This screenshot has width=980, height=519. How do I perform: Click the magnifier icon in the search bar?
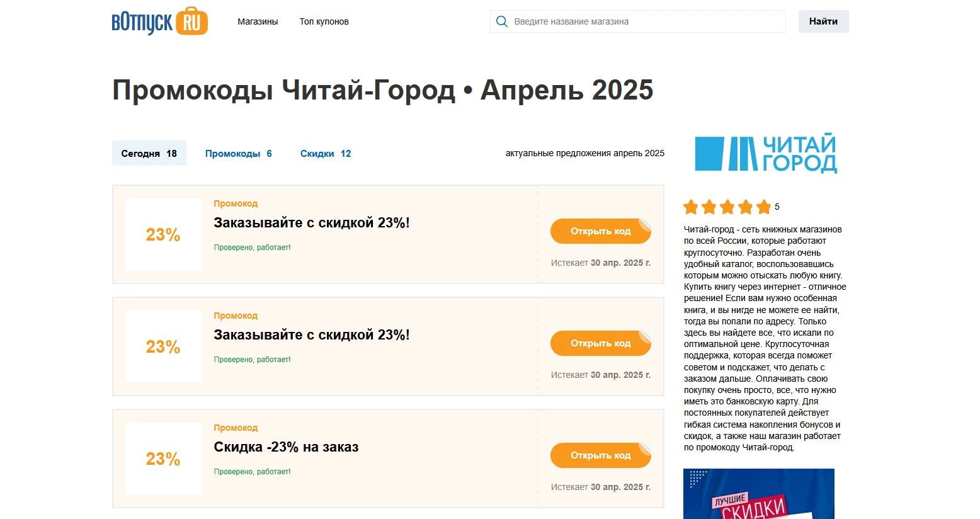[501, 21]
